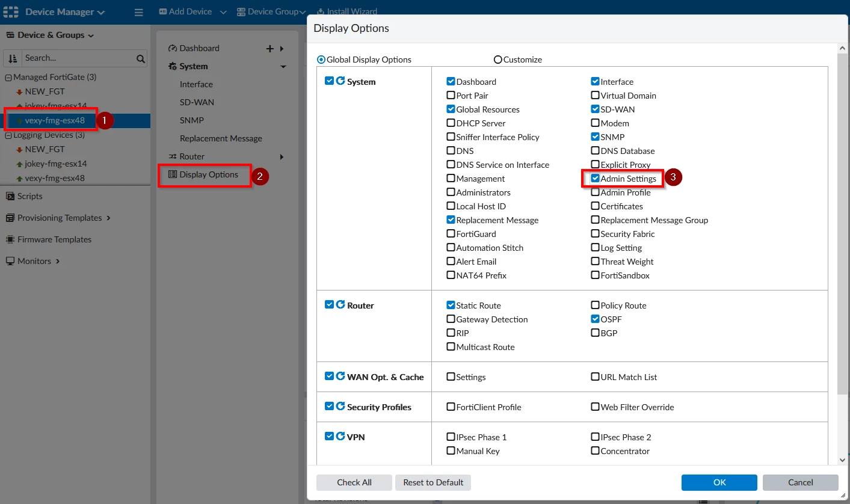Click the Add Device icon
Screen dimensions: 850x504
(163, 11)
